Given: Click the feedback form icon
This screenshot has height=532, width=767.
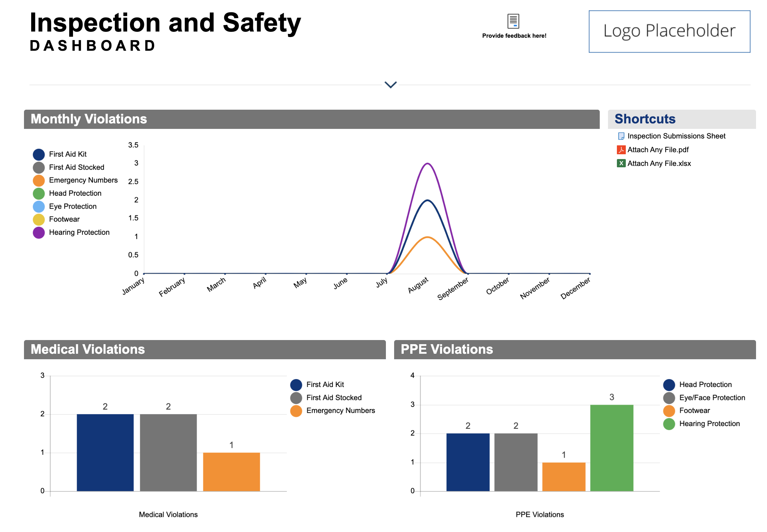Looking at the screenshot, I should 513,21.
